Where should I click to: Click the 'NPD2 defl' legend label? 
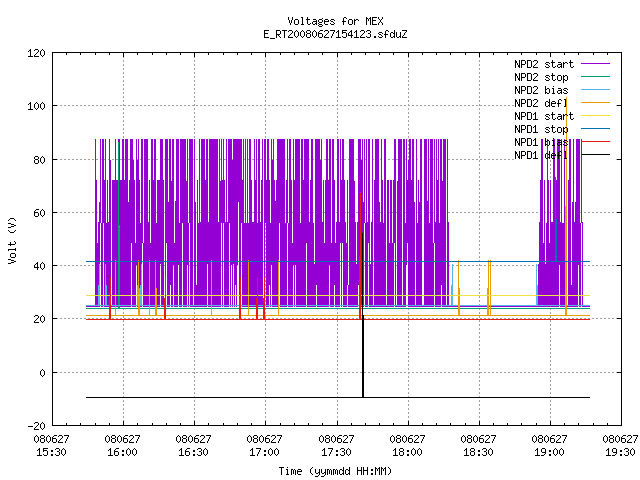point(541,103)
